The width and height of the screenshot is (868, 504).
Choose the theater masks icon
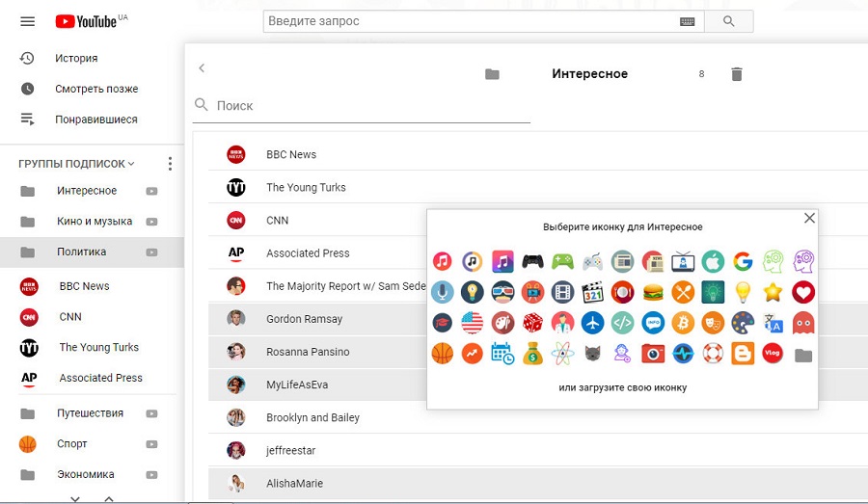[x=713, y=323]
